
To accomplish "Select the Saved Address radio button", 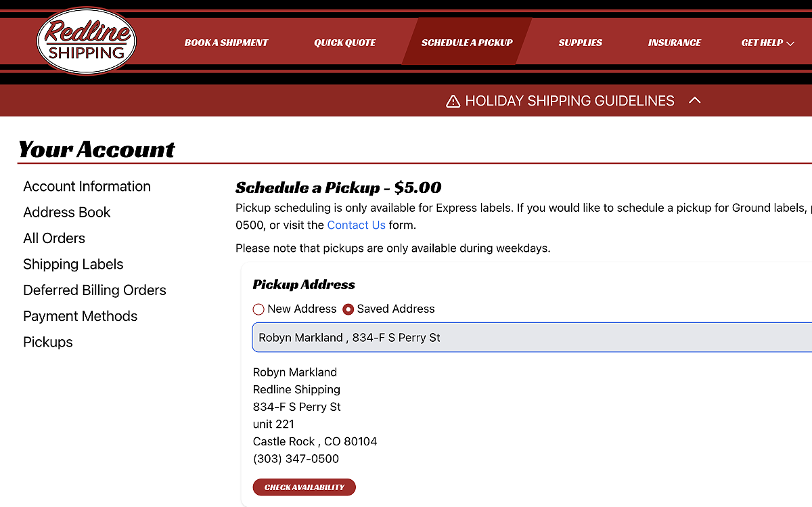I will (348, 309).
